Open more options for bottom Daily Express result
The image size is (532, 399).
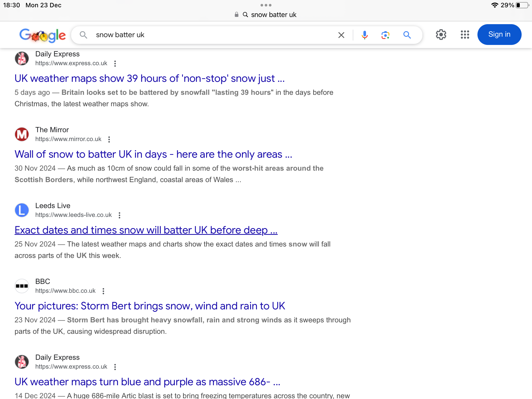115,367
